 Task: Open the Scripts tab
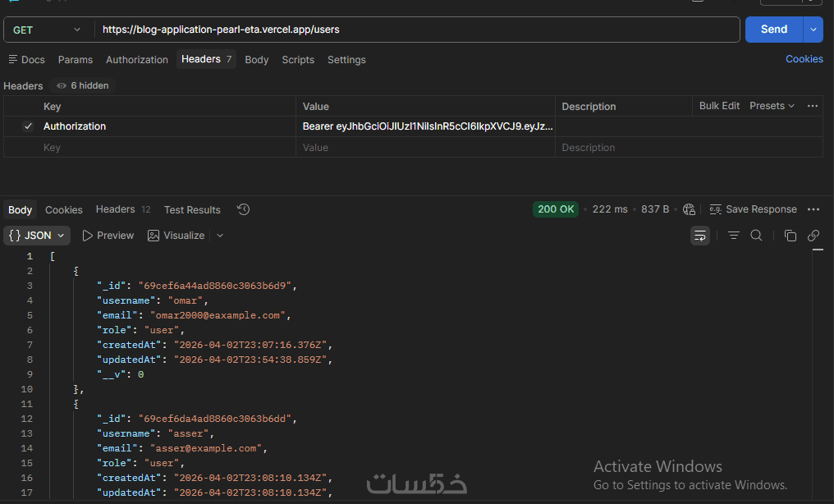click(298, 60)
